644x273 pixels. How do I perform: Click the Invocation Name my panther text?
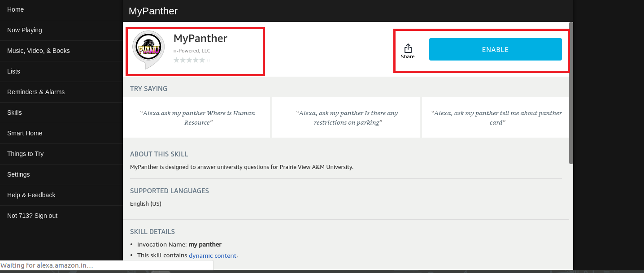pos(179,244)
